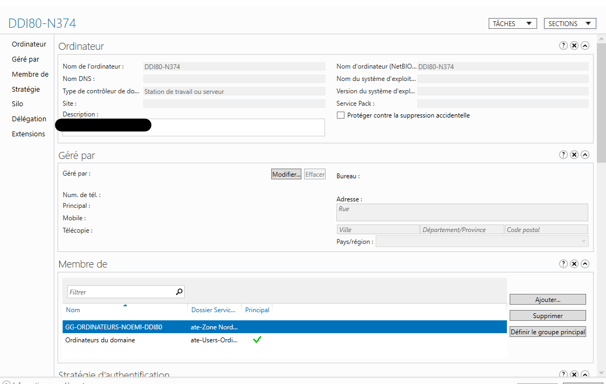The image size is (606, 384).
Task: Open Extensions in the left navigation
Action: click(x=28, y=134)
